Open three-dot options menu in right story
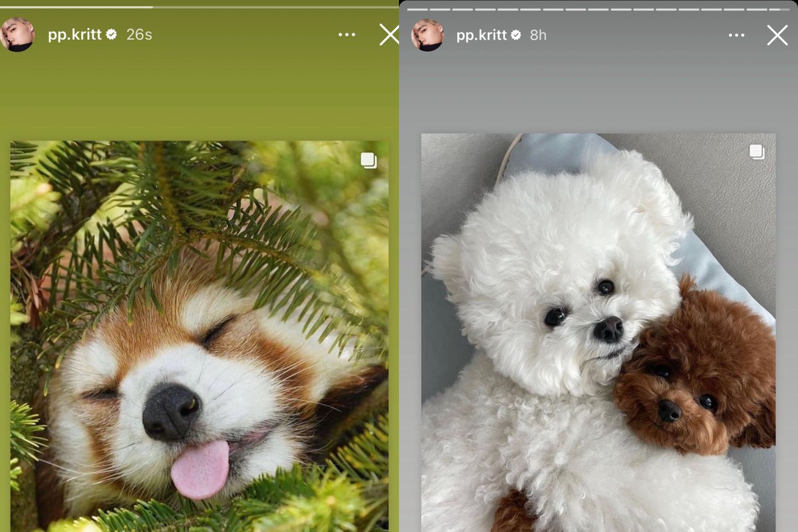Viewport: 798px width, 532px height. pos(736,35)
